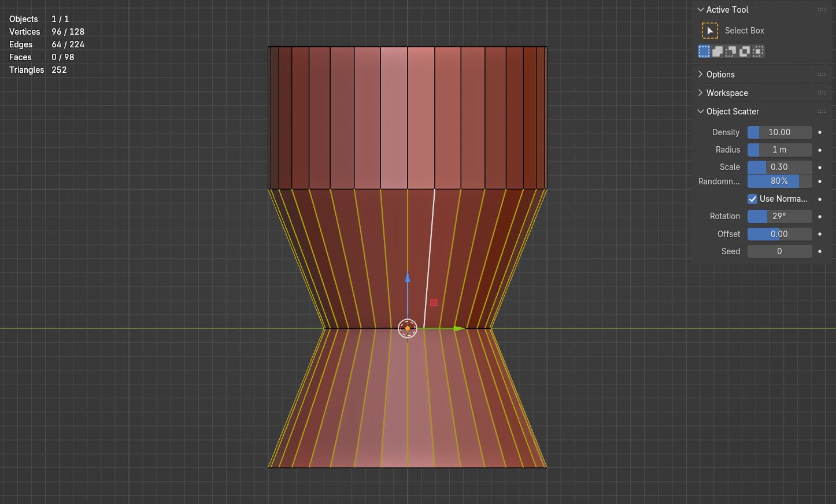The width and height of the screenshot is (836, 504).
Task: Uncheck the Use Normal checkbox
Action: tap(752, 199)
